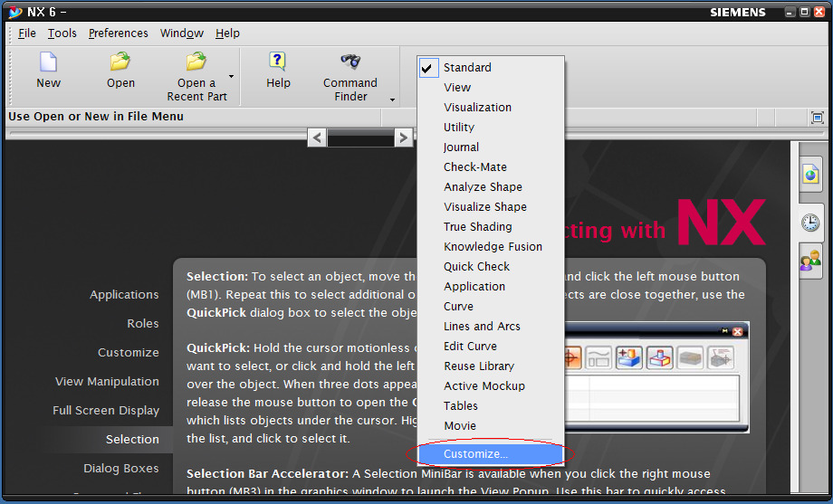Toggle the Edit Curve toolbar

coord(491,347)
